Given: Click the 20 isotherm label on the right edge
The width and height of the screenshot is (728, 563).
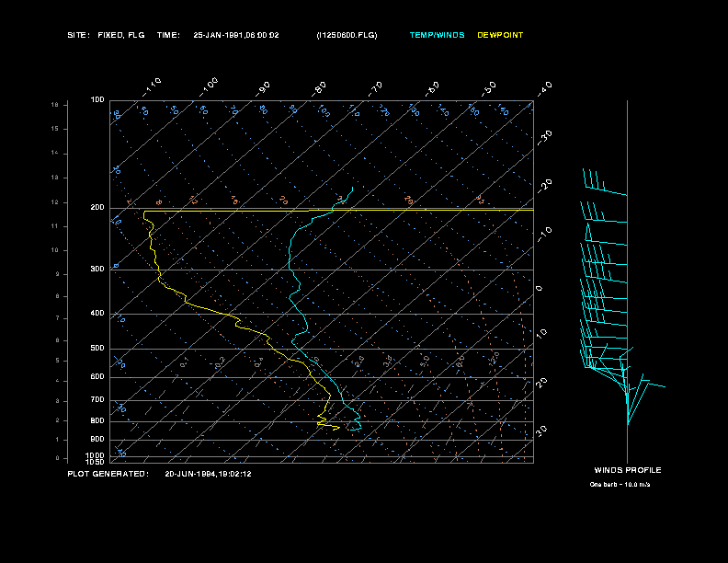Looking at the screenshot, I should pos(541,383).
